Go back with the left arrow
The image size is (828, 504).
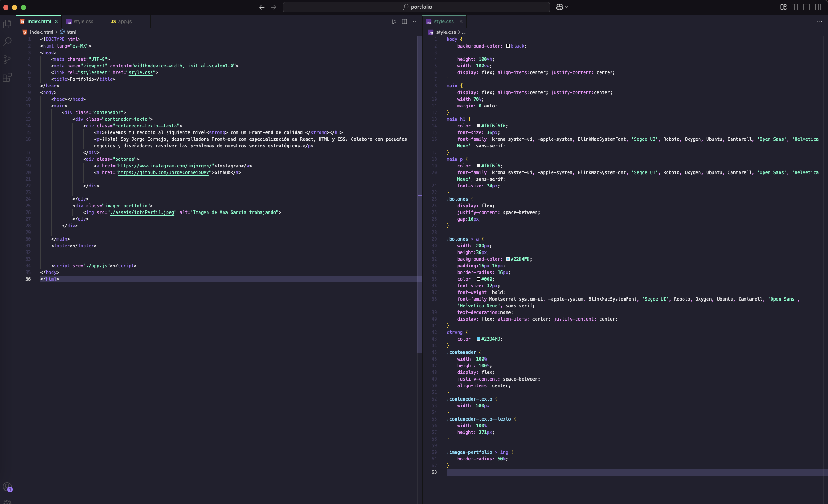click(x=262, y=7)
